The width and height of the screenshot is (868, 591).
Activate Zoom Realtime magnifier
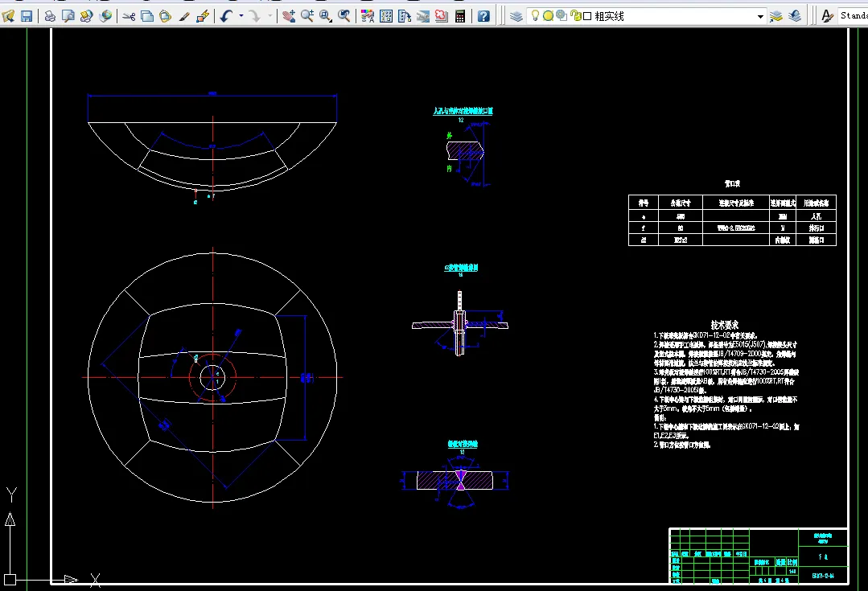coord(307,16)
